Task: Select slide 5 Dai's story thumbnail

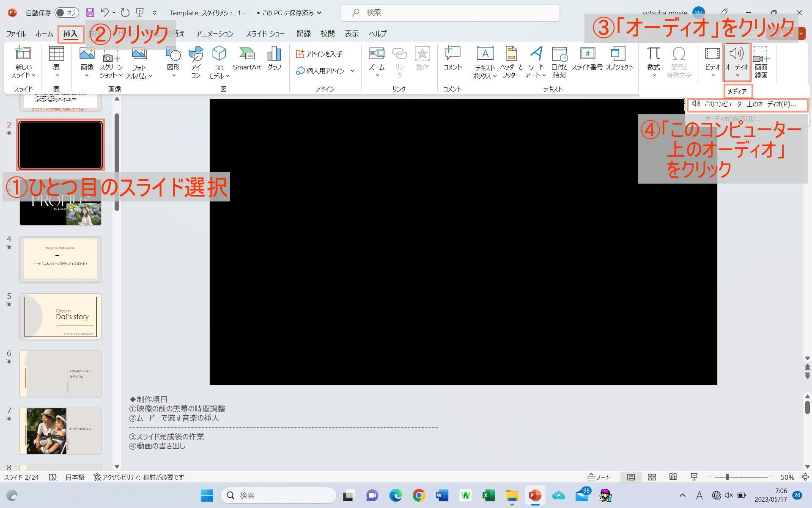Action: click(60, 317)
